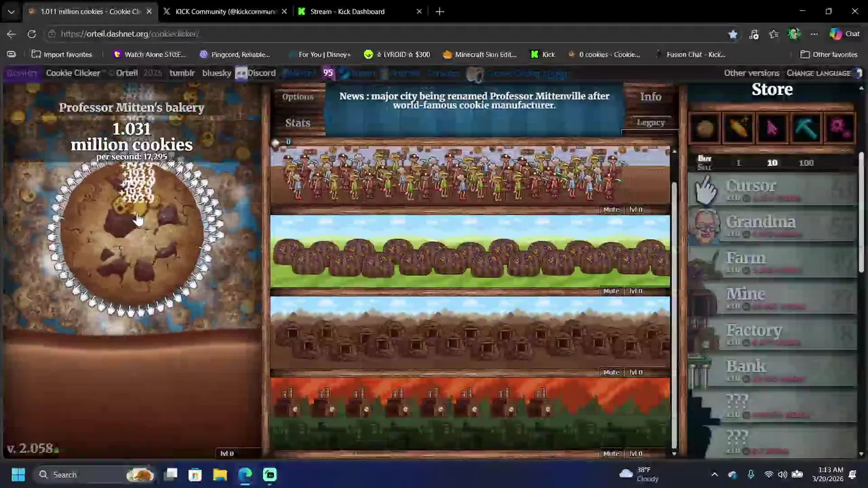Open the Windows Start menu
This screenshot has height=488, width=868.
pyautogui.click(x=18, y=474)
